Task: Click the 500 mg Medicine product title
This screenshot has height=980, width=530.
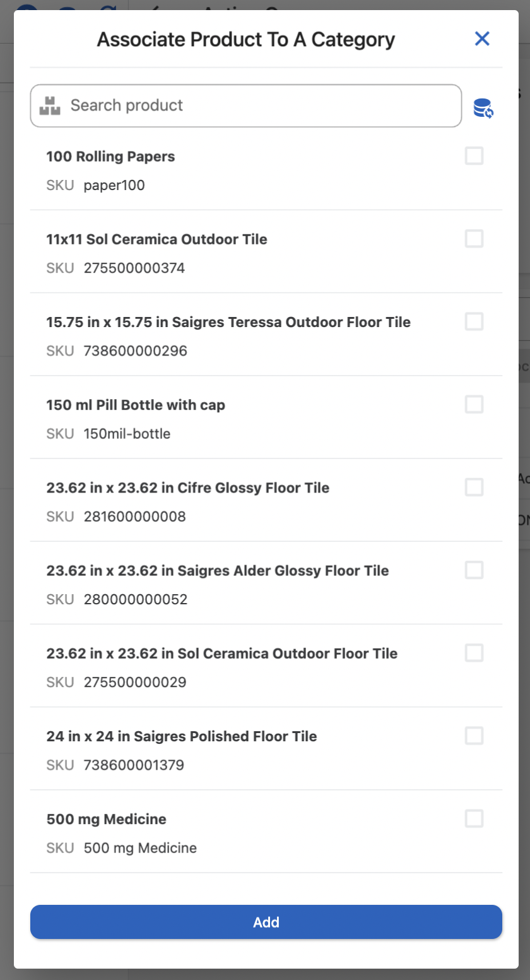Action: [x=106, y=820]
